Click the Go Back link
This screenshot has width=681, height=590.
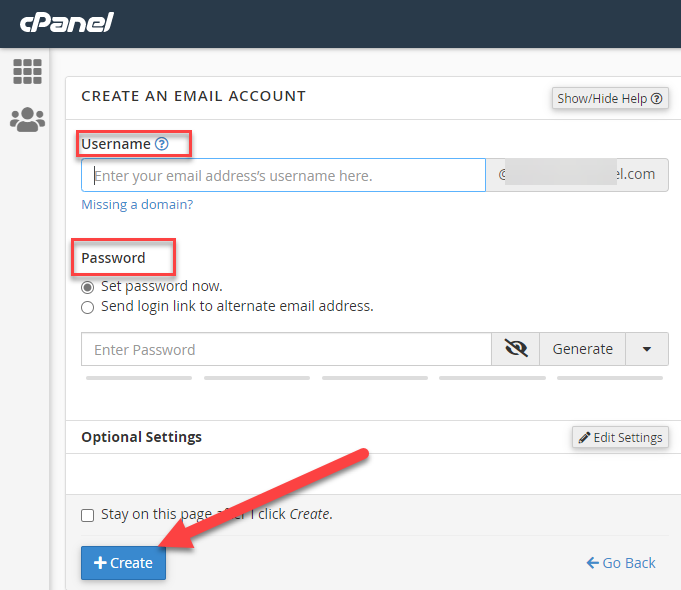[621, 563]
